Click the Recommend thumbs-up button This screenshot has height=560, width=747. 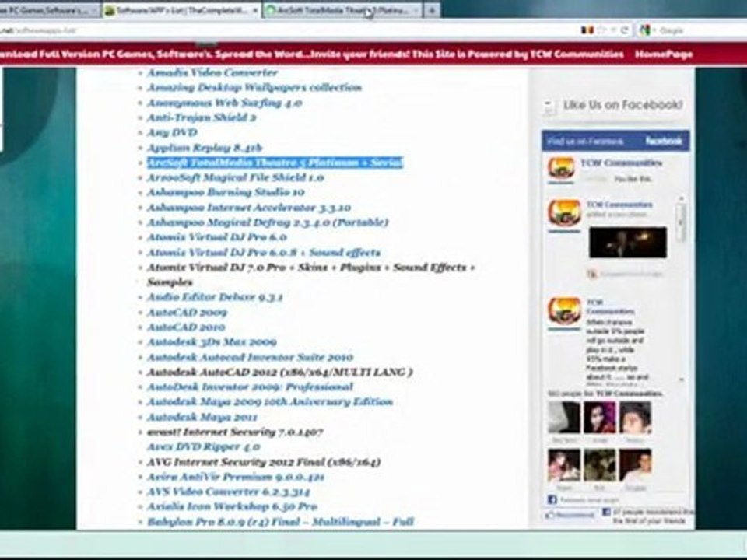point(570,515)
